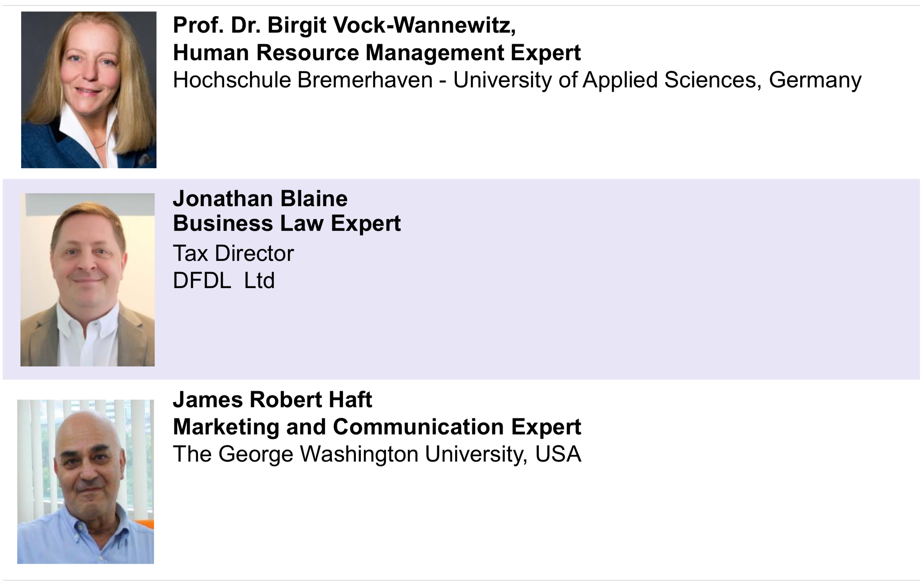Click 'The George Washington University' text
Screen dimensions: 924x586
click(348, 454)
